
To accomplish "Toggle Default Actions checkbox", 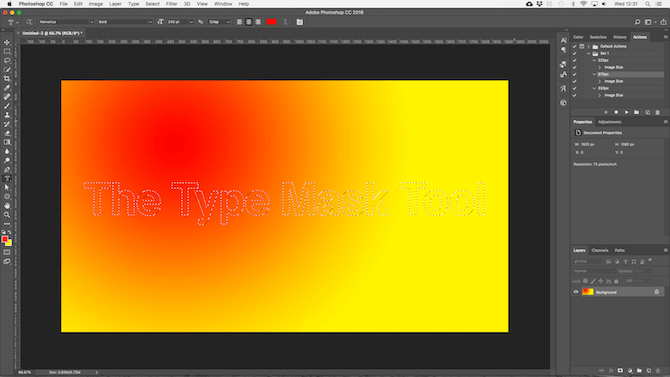I will pos(575,46).
